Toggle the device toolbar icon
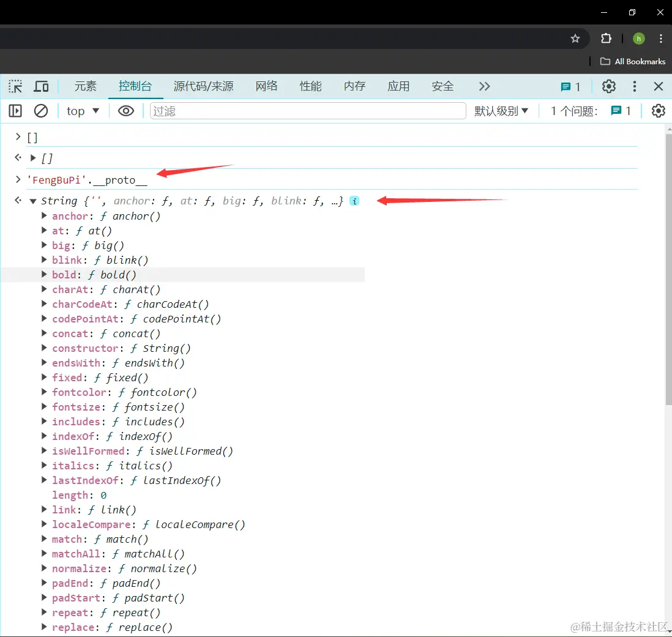This screenshot has height=637, width=672. click(x=41, y=86)
